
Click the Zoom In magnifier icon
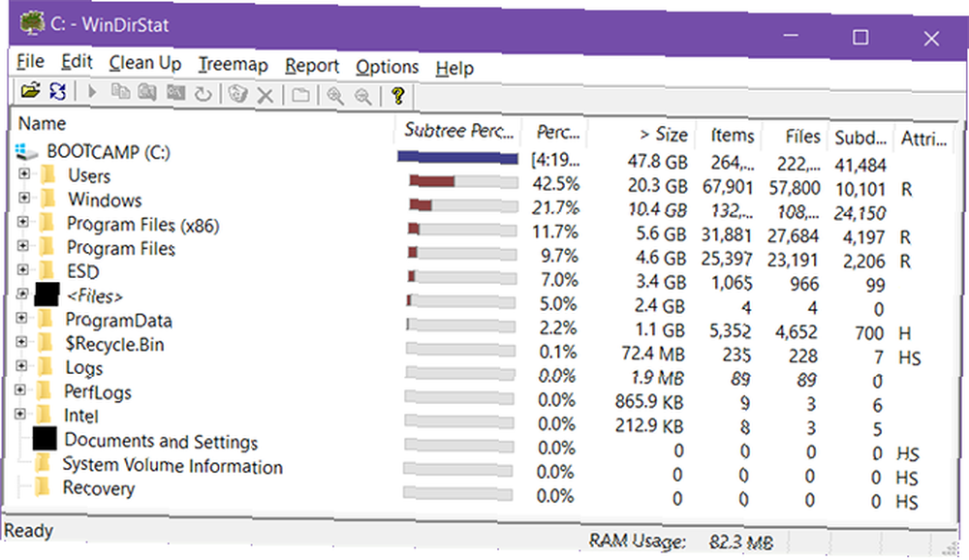[x=335, y=97]
